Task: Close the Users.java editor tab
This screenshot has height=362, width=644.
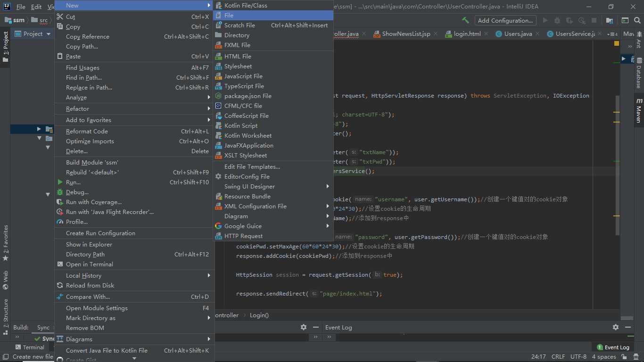Action: coord(538,34)
